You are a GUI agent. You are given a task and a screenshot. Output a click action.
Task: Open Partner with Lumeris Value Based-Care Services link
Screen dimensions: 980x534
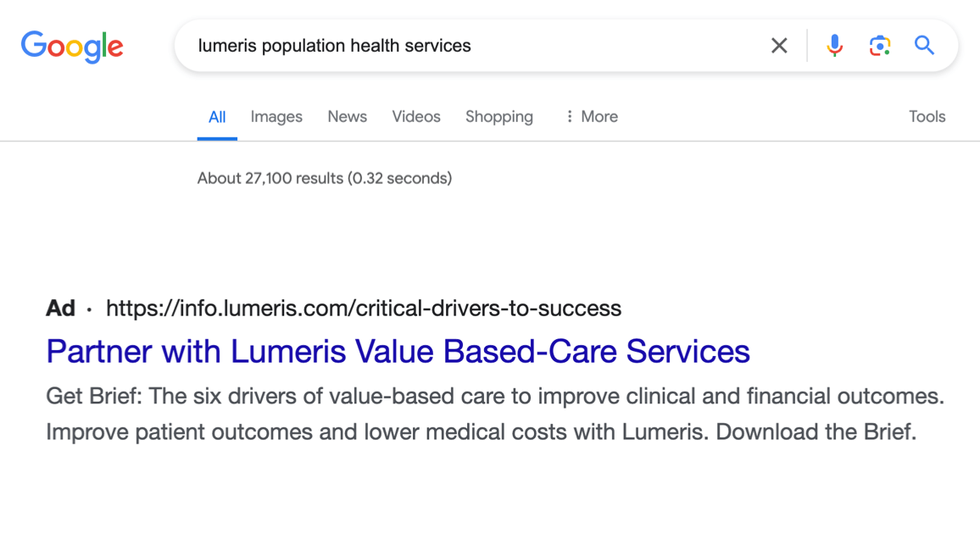click(x=398, y=351)
